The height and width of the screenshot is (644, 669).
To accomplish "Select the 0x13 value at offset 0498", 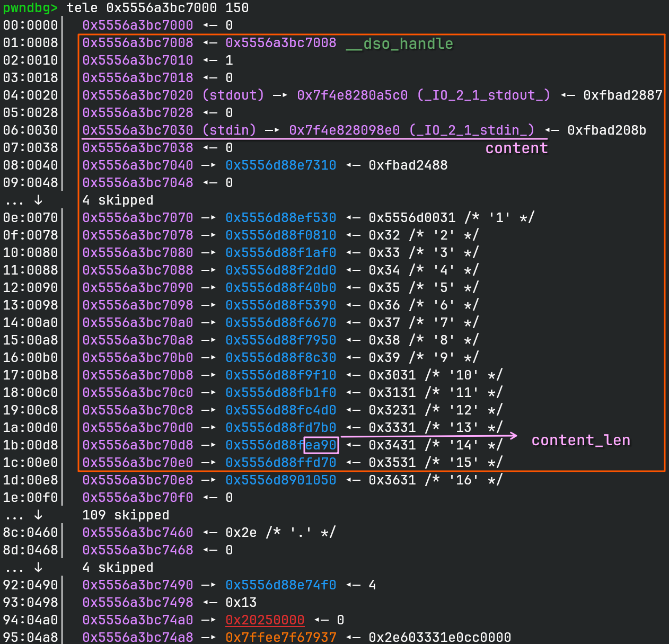I will (x=241, y=603).
